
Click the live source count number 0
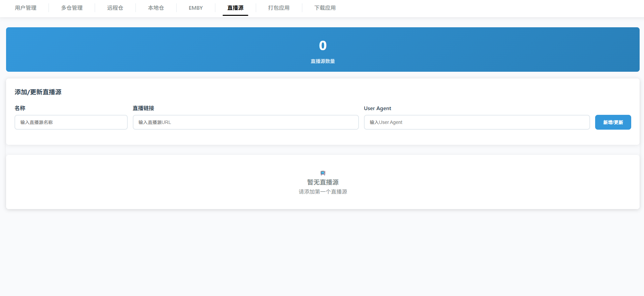(x=323, y=45)
